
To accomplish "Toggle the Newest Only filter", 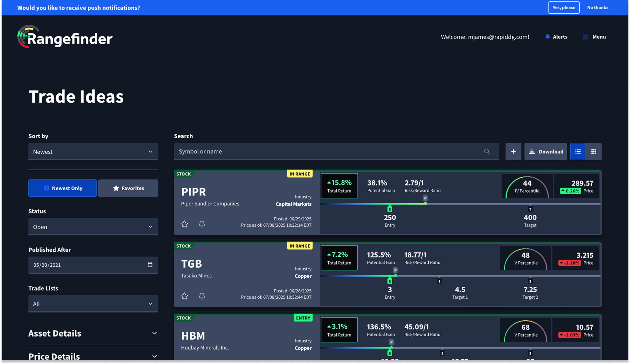I will click(62, 188).
